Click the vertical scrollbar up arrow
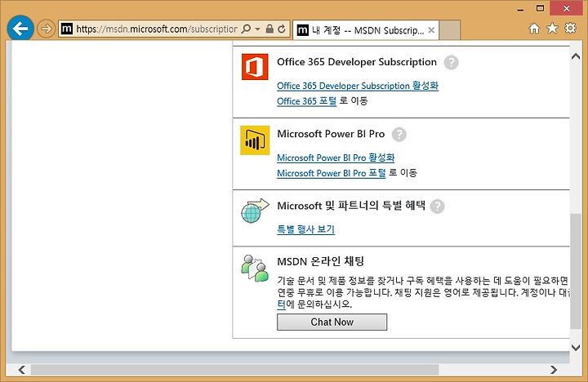This screenshot has width=588, height=382. pyautogui.click(x=576, y=56)
